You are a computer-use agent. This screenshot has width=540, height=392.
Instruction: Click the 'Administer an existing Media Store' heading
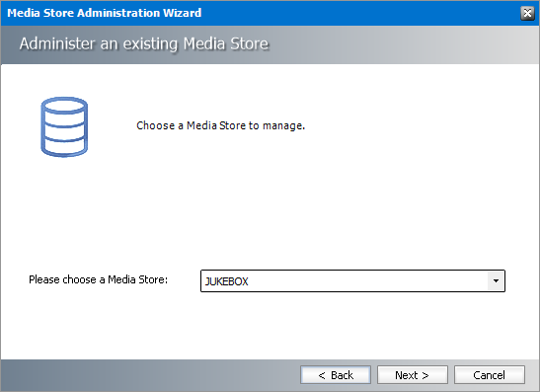tap(144, 43)
